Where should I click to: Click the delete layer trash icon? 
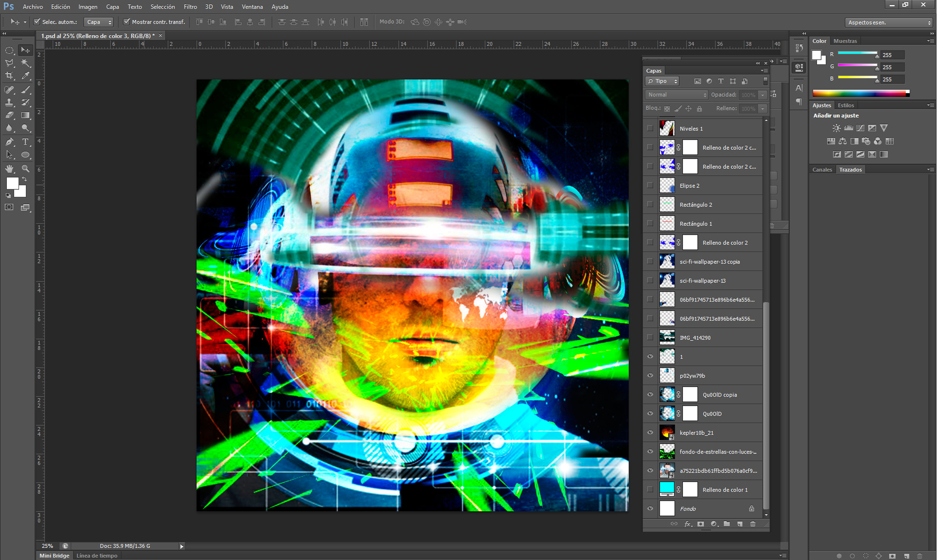(753, 524)
